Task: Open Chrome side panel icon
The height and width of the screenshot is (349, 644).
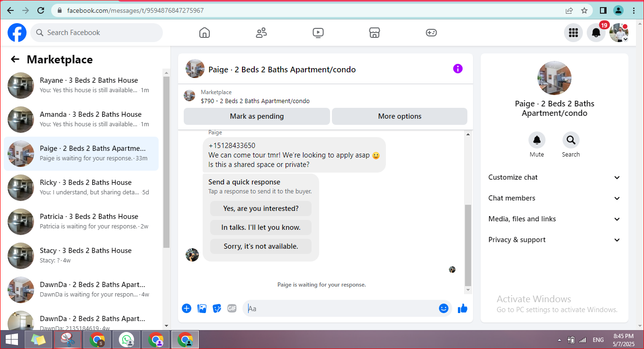Action: (603, 10)
